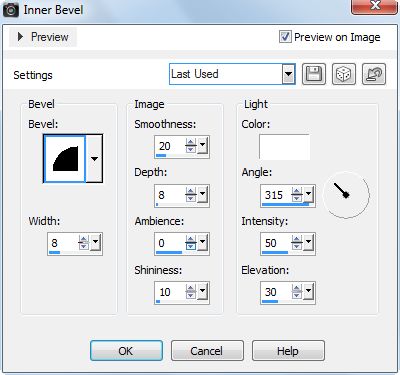Screen dimensions: 400x375
Task: Select the bevel shape thumbnail preview
Action: (x=65, y=159)
